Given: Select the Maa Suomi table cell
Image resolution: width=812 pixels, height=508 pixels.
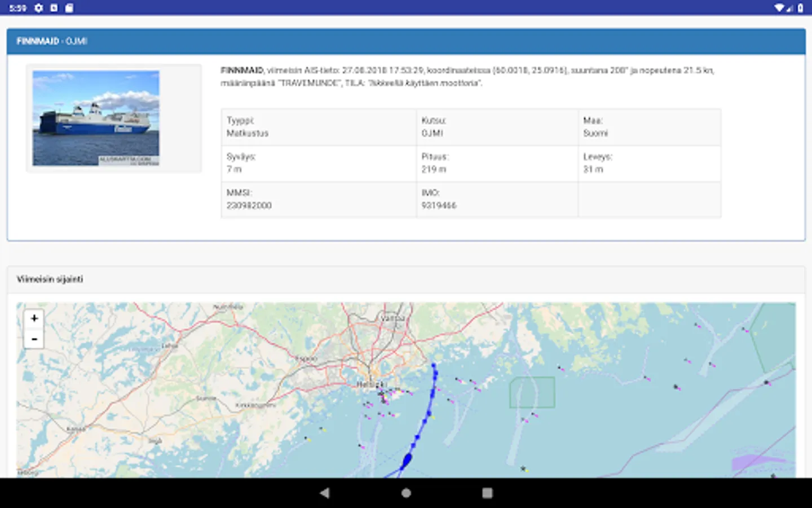Looking at the screenshot, I should (650, 128).
